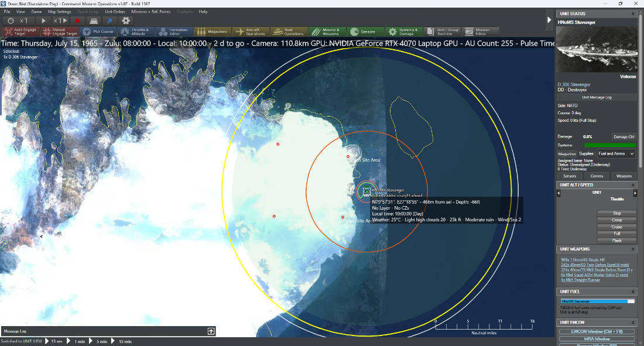Open Throttle & Altitude settings
Image resolution: width=644 pixels, height=346 pixels.
tap(136, 32)
